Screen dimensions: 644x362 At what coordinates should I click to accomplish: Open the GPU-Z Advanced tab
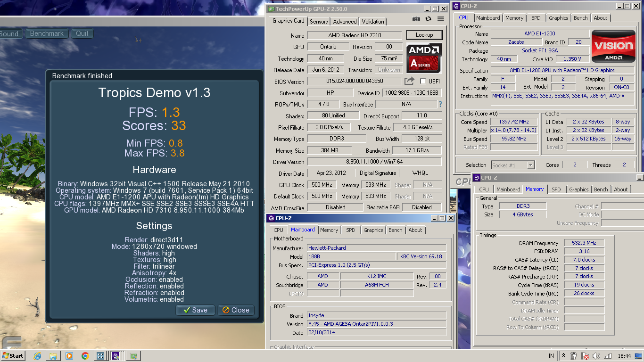[x=345, y=22]
